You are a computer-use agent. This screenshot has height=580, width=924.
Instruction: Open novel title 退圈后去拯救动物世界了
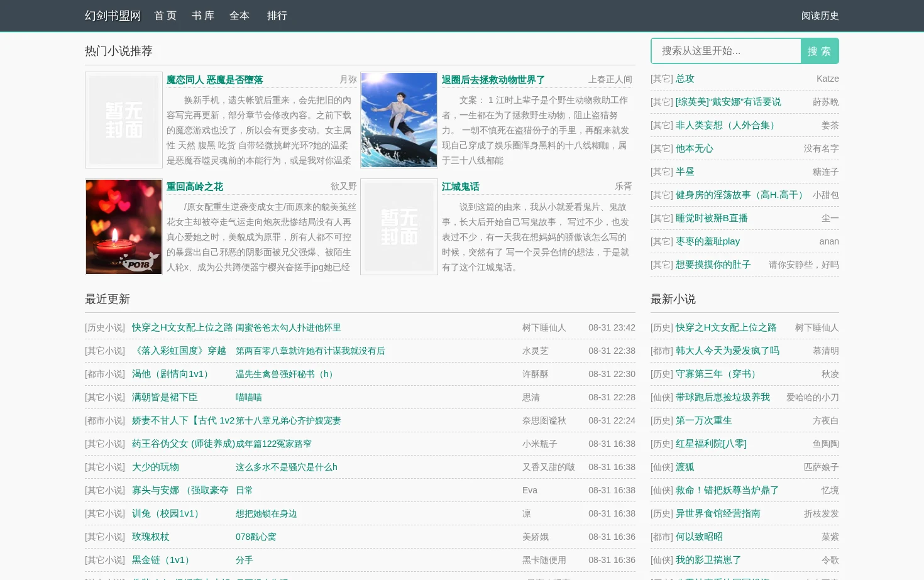click(x=493, y=80)
